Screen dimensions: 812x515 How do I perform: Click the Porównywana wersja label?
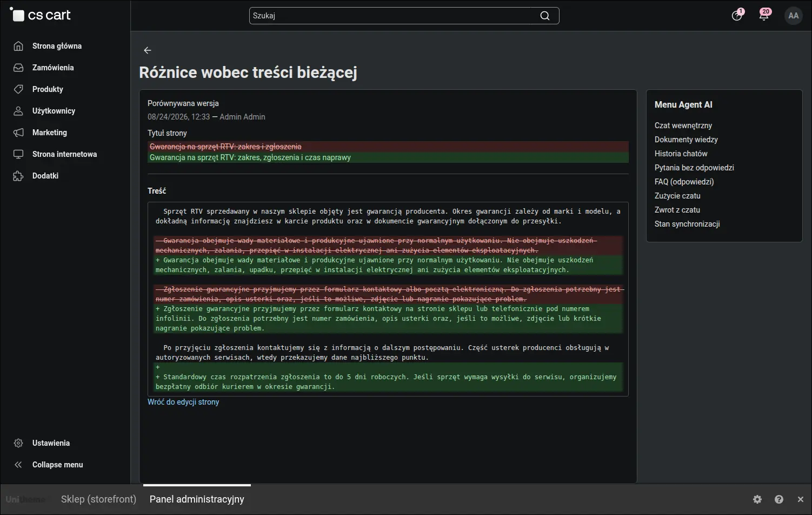coord(183,103)
